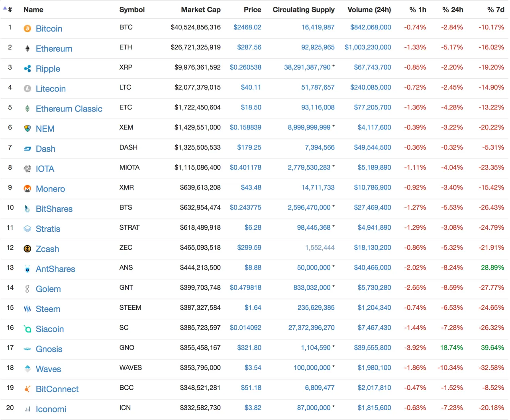Click Litecoin volume $240,085,000
510x420 pixels.
pos(371,87)
